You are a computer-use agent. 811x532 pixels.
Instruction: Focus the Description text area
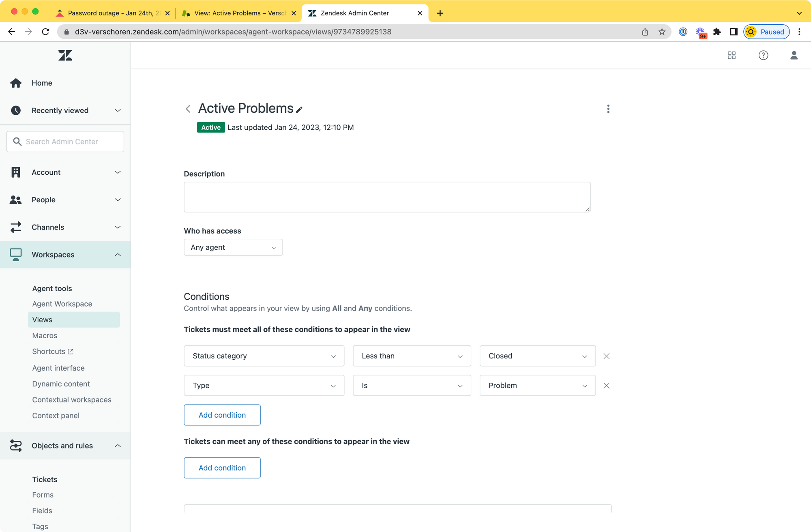click(387, 197)
